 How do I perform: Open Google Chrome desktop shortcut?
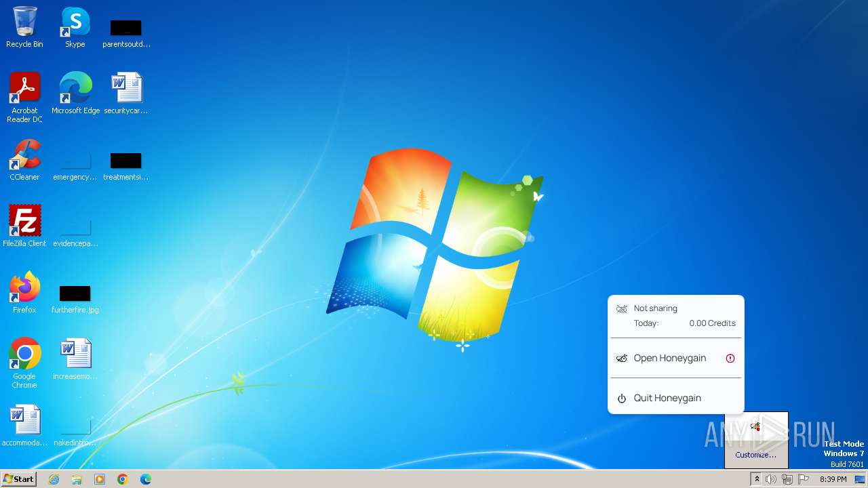[x=24, y=363]
